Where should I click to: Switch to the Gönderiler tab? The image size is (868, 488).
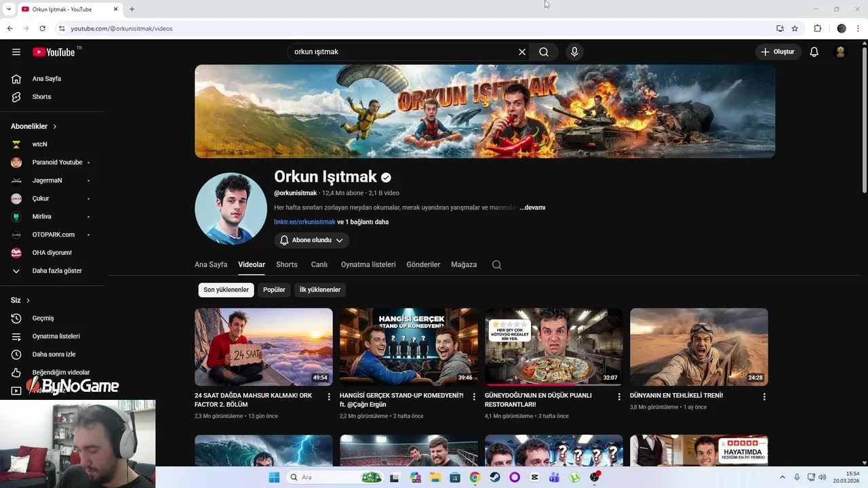coord(423,265)
